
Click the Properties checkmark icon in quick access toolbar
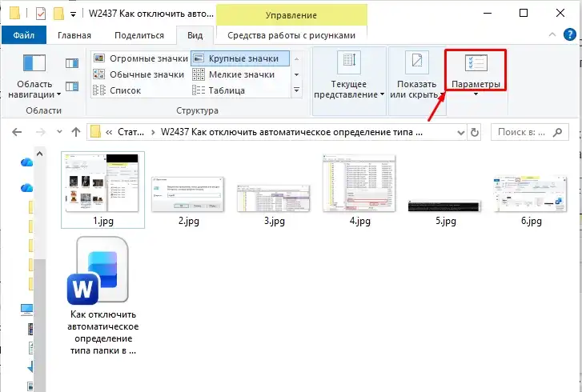tap(41, 14)
